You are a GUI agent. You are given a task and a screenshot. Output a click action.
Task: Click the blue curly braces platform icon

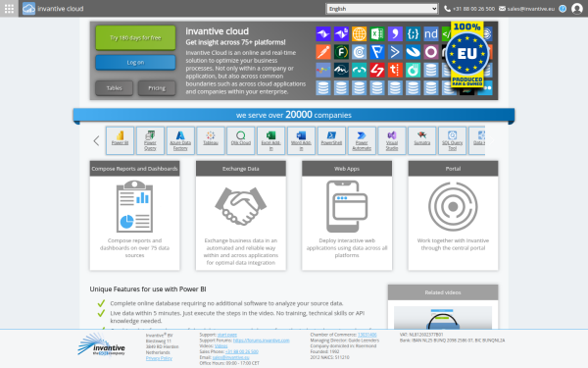[413, 33]
